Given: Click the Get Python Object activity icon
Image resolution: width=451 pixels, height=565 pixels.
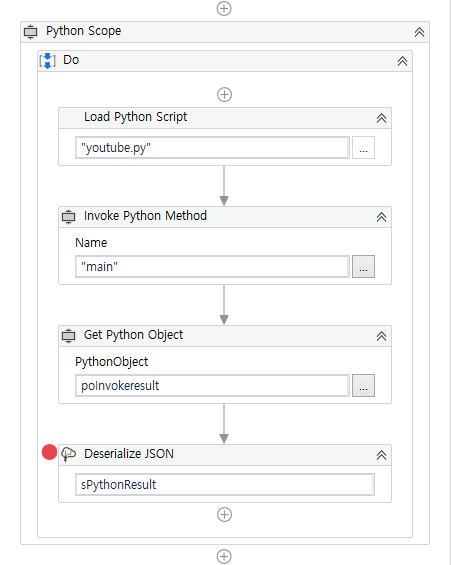Looking at the screenshot, I should coord(68,335).
